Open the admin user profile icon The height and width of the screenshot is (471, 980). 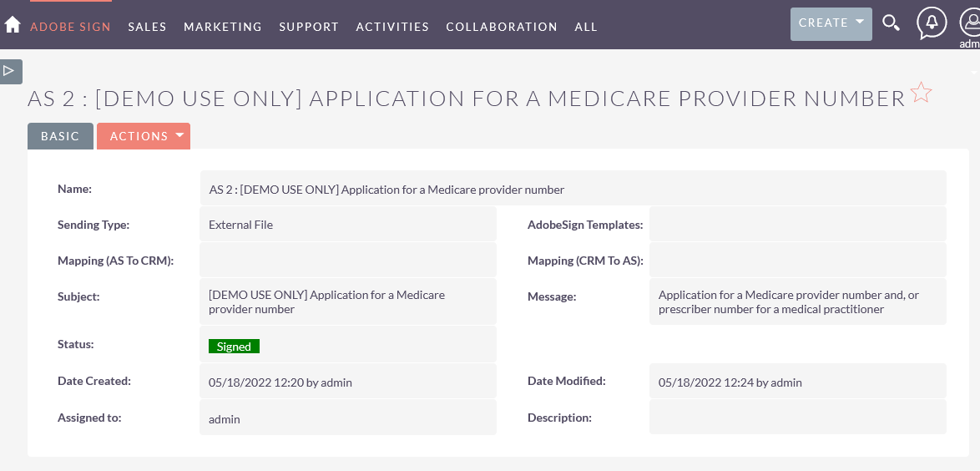tap(970, 23)
